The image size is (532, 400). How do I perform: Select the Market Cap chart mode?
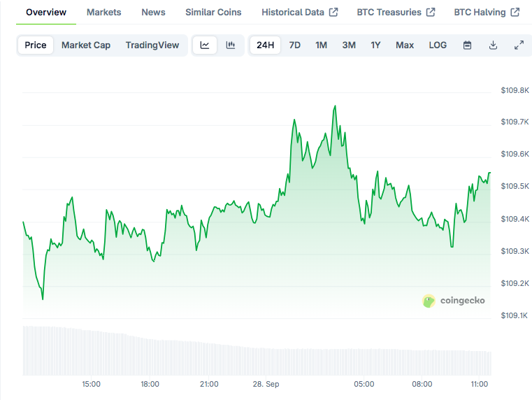[86, 45]
